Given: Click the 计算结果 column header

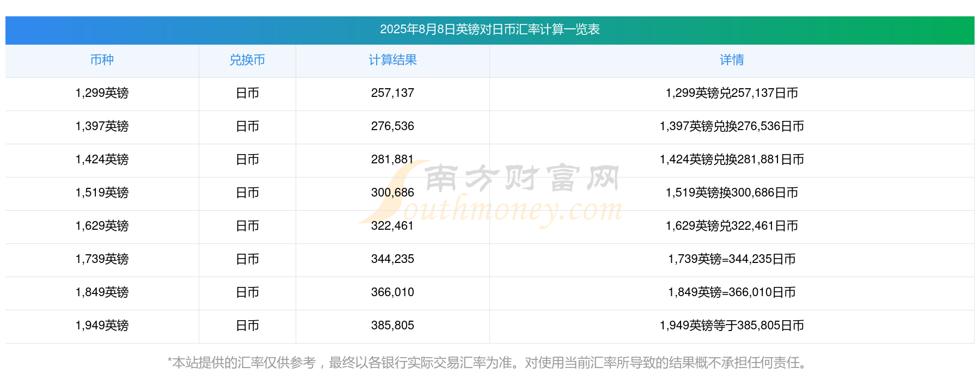Looking at the screenshot, I should 393,60.
